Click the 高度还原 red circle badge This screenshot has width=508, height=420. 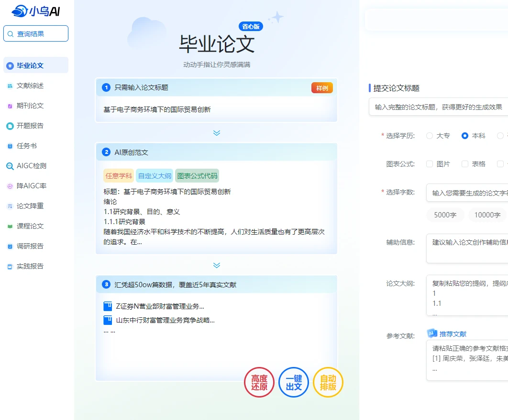pos(259,382)
